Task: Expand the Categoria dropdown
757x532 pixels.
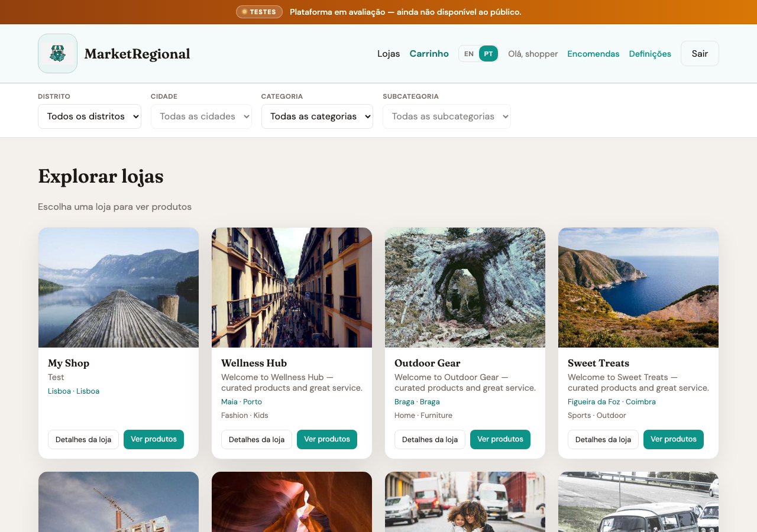Action: [x=317, y=116]
